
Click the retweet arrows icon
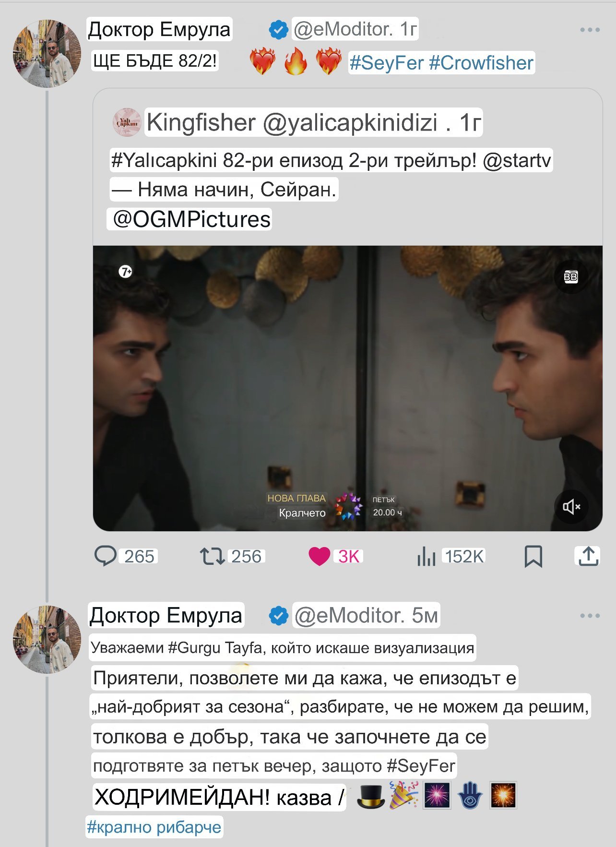(x=212, y=556)
